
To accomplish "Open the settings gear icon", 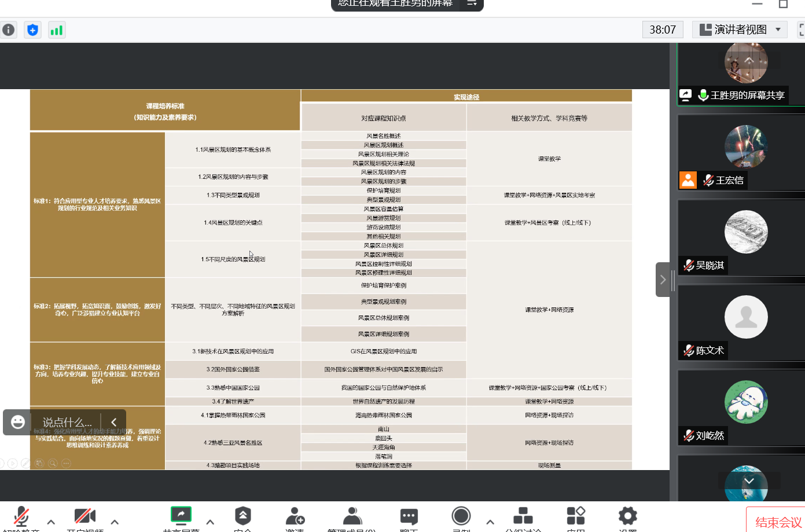I will (627, 516).
